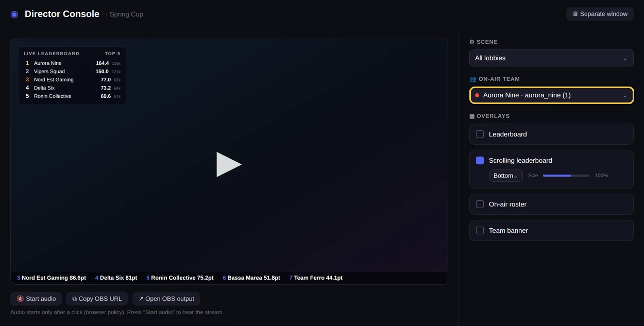Screen dimensions: 644x326
Task: Copy the OBS URL
Action: tap(97, 299)
